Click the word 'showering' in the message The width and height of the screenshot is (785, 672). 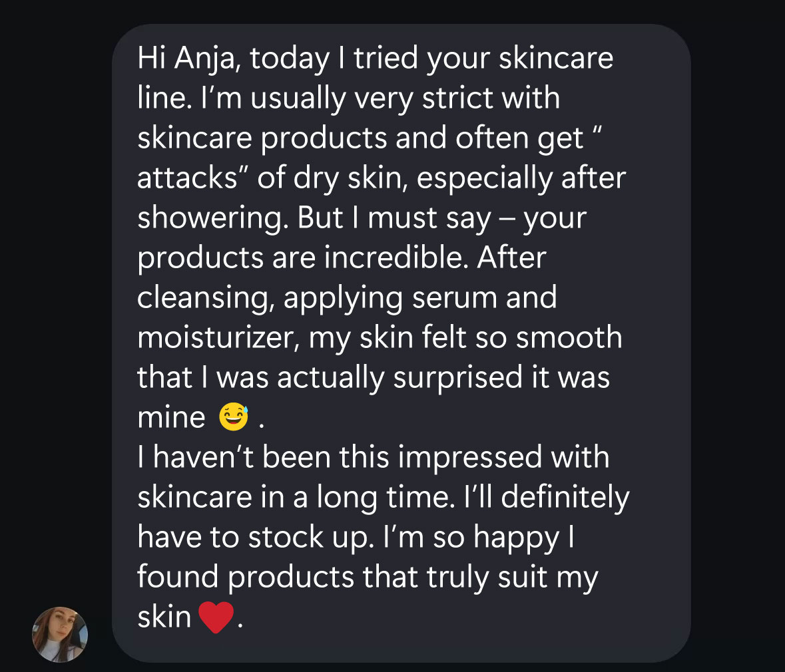[x=211, y=219]
